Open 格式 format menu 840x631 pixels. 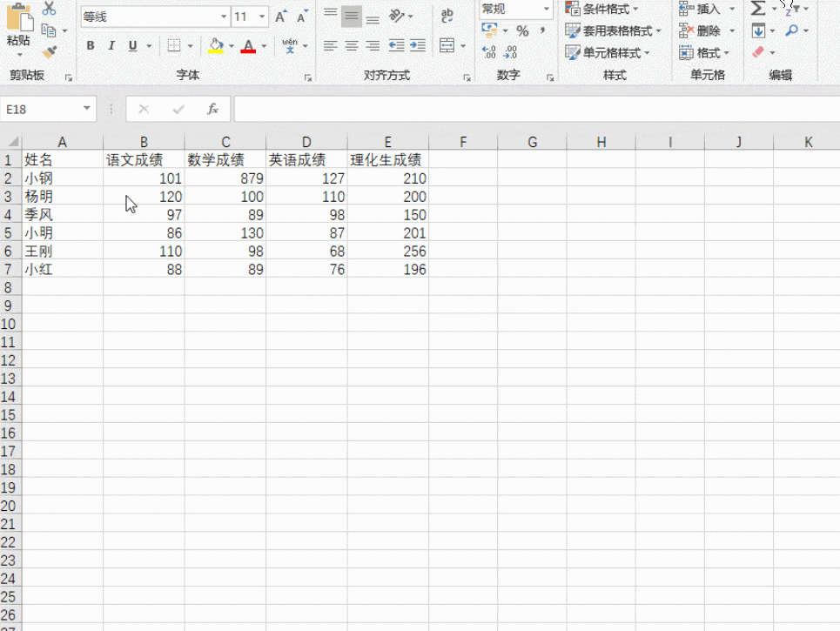(x=704, y=52)
